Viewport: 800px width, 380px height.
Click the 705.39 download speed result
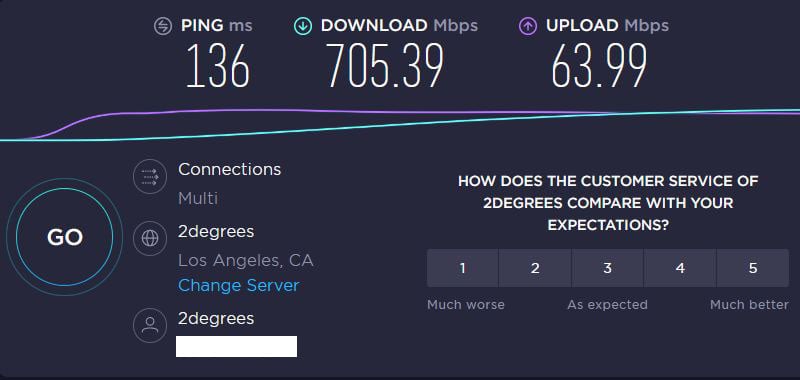coord(385,66)
